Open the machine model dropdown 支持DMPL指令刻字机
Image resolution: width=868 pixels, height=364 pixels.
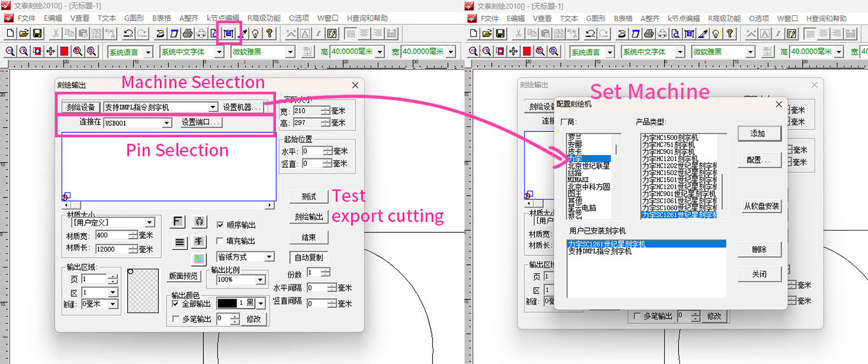213,107
